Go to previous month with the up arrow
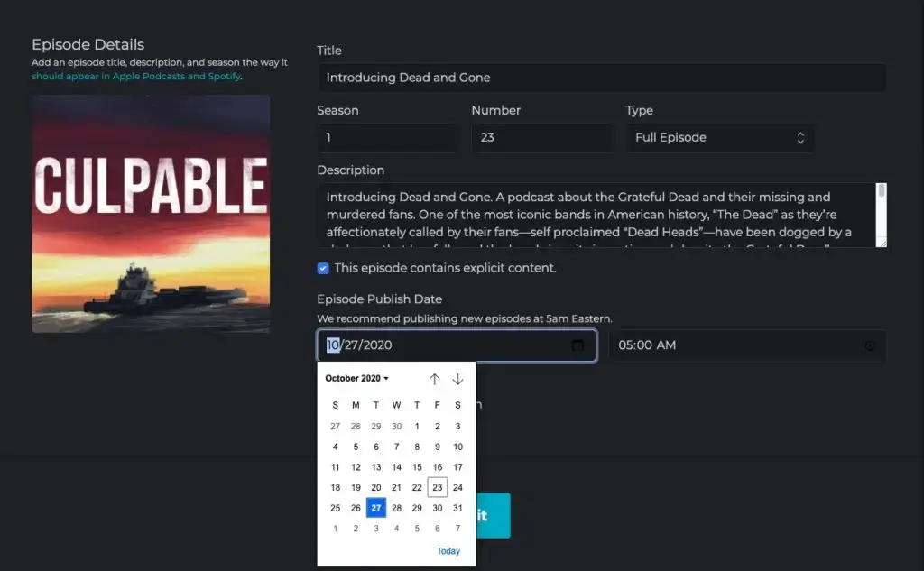 coord(434,379)
